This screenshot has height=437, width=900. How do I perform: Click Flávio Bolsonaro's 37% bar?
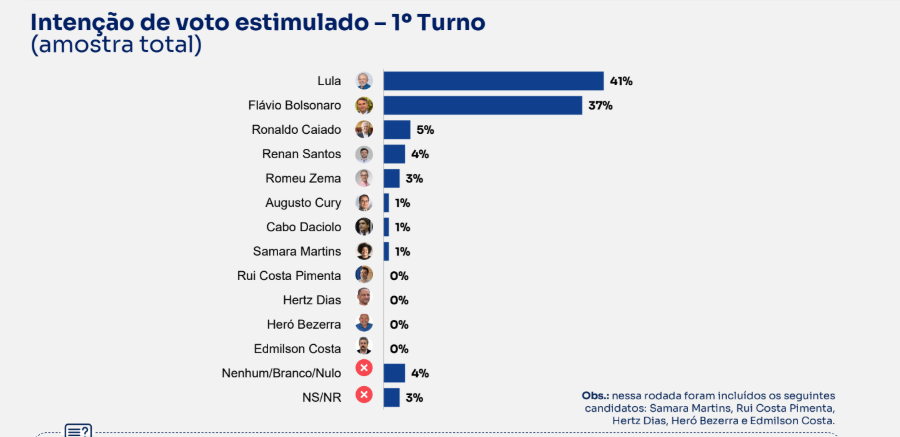(483, 105)
